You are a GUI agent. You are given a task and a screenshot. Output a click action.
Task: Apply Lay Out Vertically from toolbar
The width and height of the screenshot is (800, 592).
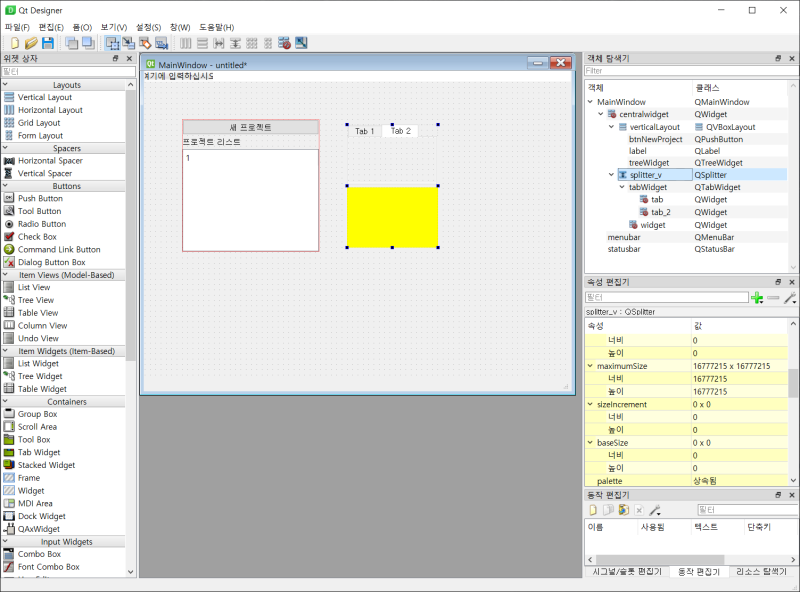[x=202, y=43]
